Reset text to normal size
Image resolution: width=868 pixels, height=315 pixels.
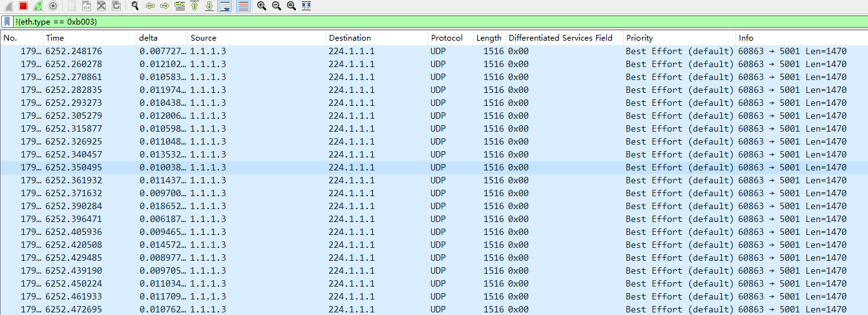(291, 6)
